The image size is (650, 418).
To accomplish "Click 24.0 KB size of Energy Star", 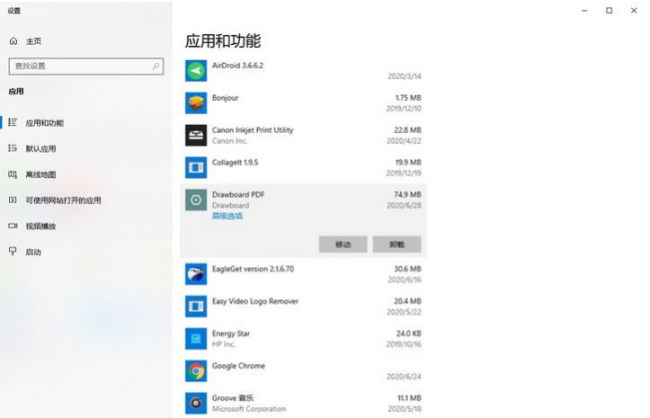I will click(x=408, y=334).
